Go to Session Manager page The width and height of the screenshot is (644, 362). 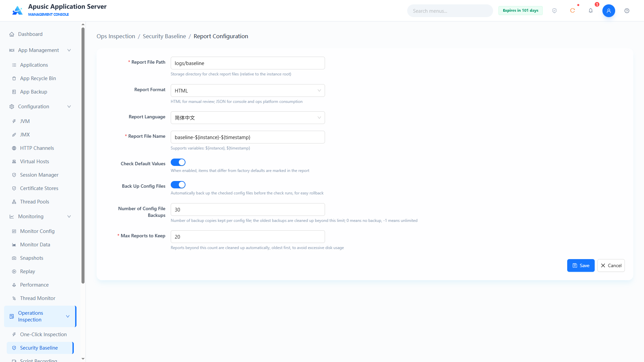coord(40,175)
